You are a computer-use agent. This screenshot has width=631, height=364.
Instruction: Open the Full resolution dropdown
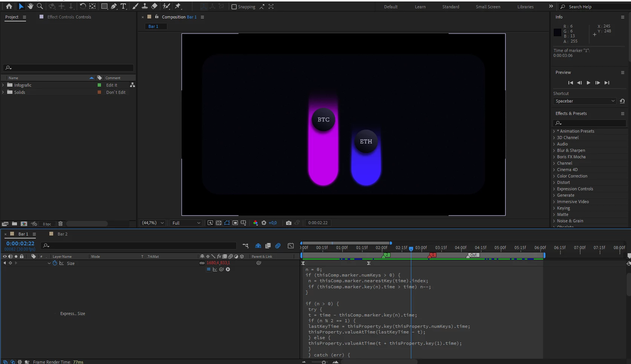click(x=186, y=223)
